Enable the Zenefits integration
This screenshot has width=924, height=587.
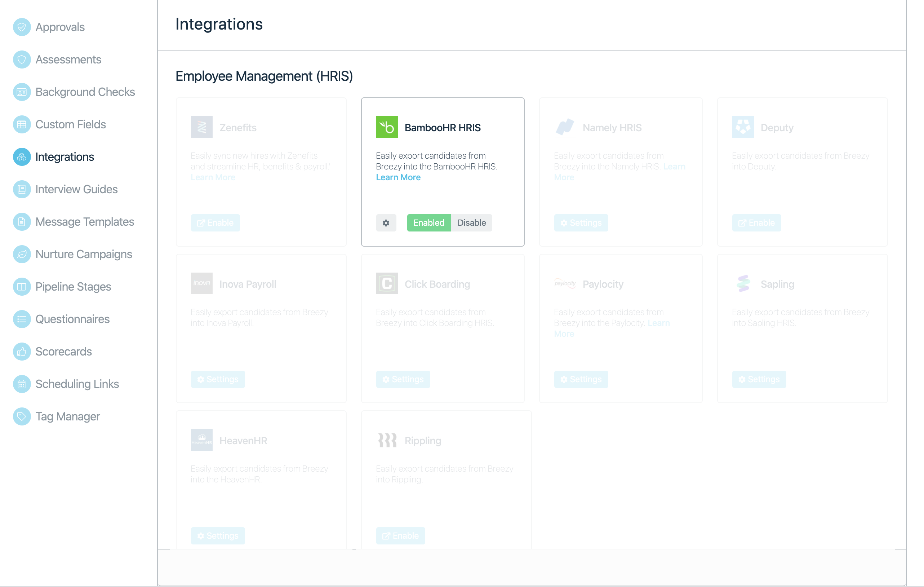(x=215, y=223)
